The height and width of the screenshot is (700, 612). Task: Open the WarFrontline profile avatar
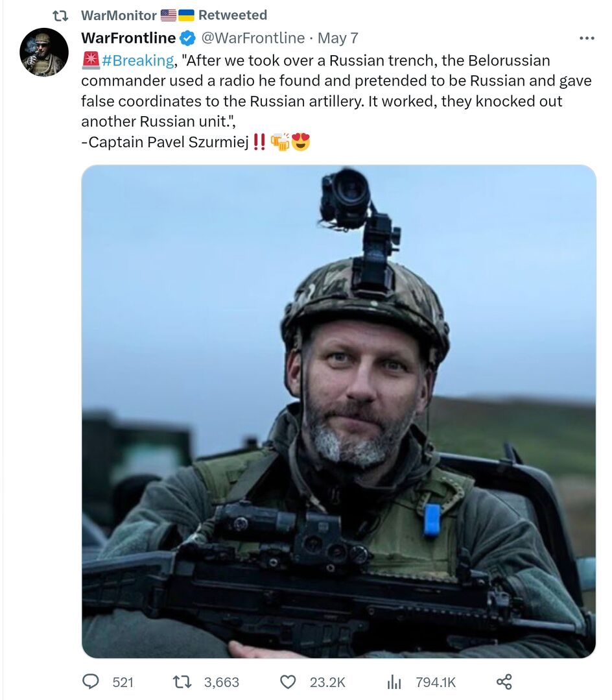44,53
